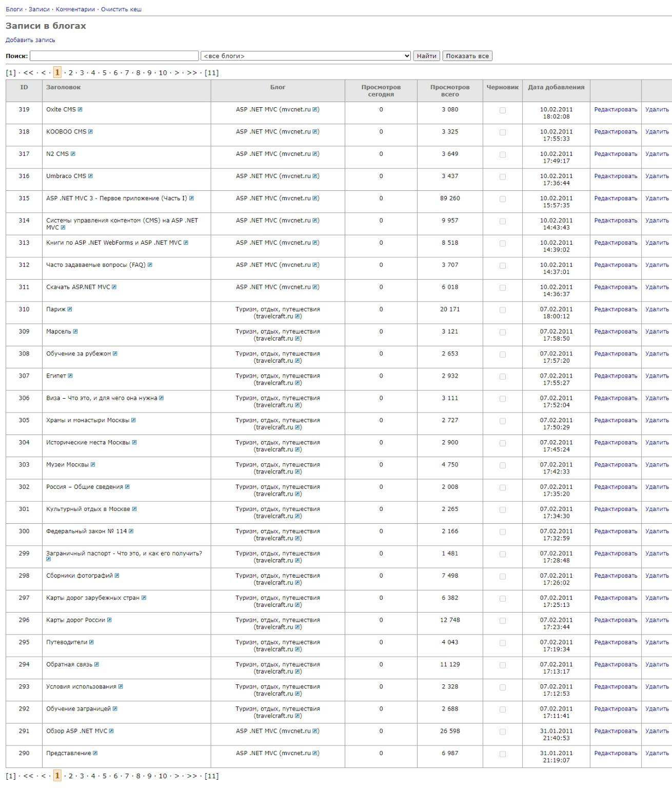
Task: Click the Показать все button
Action: pyautogui.click(x=467, y=56)
